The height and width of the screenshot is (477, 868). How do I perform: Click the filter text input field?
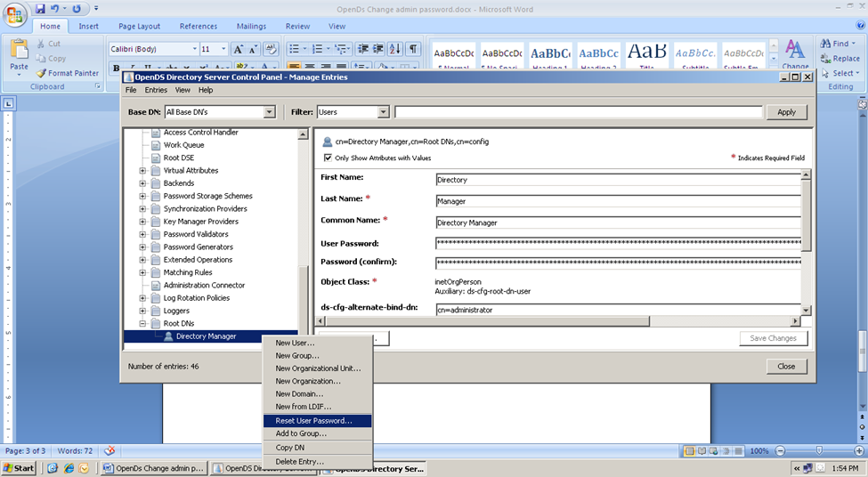tap(579, 112)
